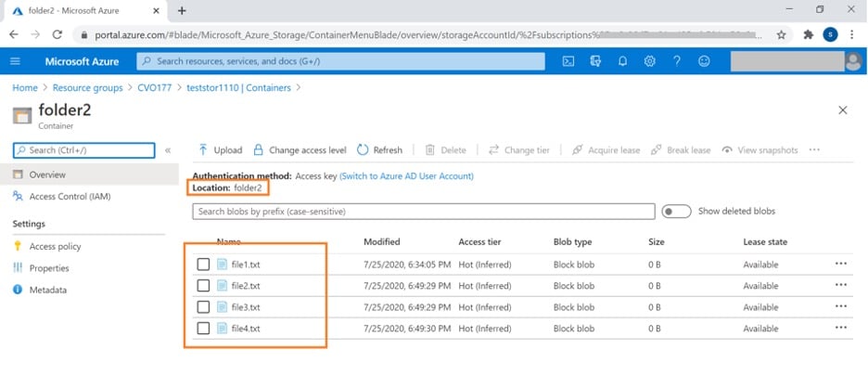
Task: Check the box next to file3.txt
Action: click(203, 307)
